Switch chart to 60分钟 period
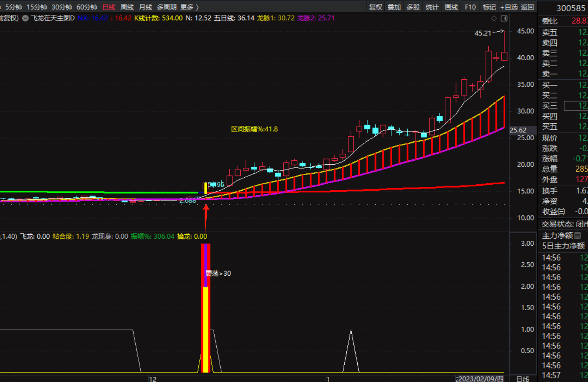The width and height of the screenshot is (588, 382). [x=87, y=7]
